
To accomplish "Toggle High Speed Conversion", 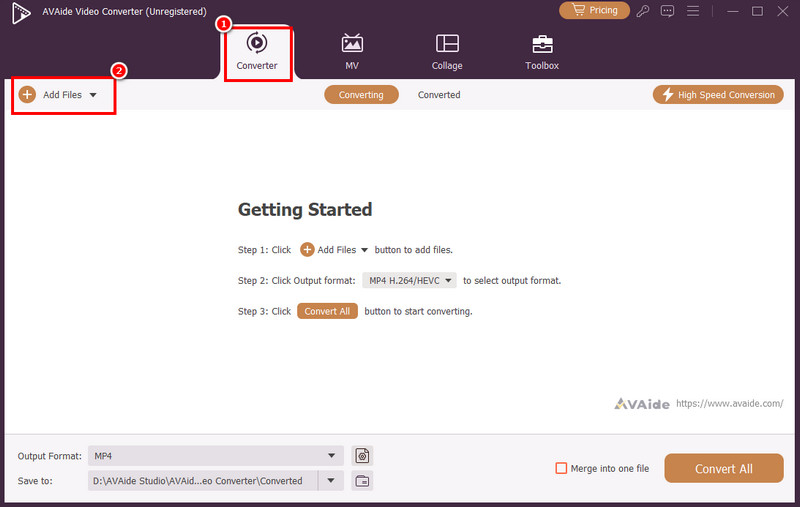I will 717,95.
